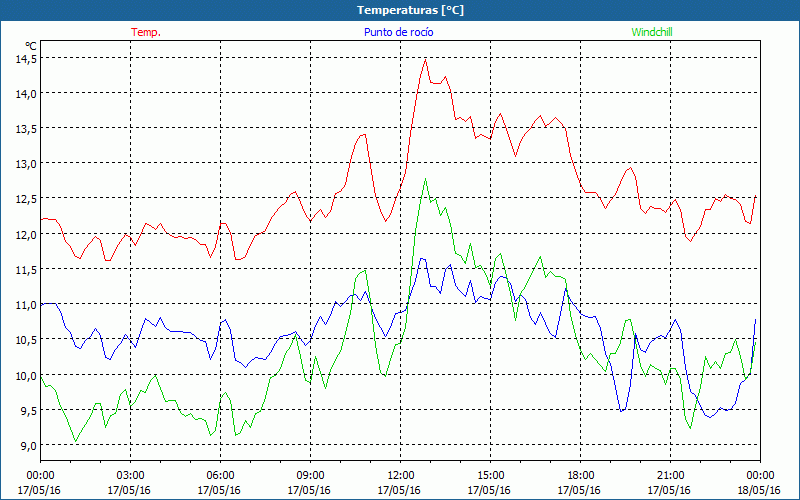The image size is (800, 500).
Task: Click the 10,5 y-axis value
Action: 27,340
